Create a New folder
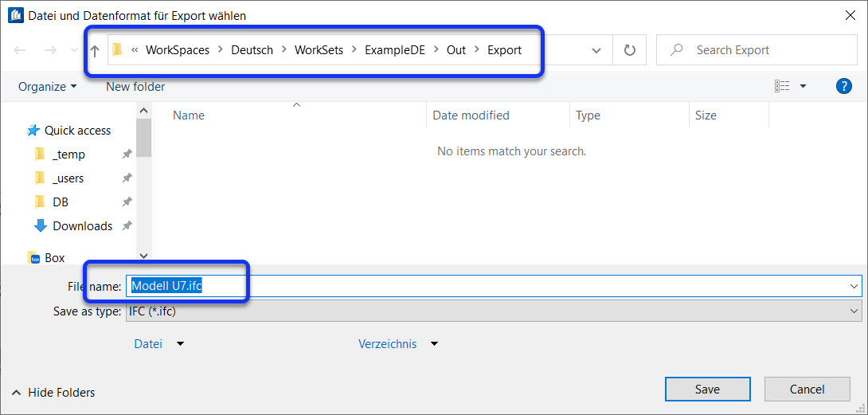This screenshot has height=415, width=868. click(135, 87)
